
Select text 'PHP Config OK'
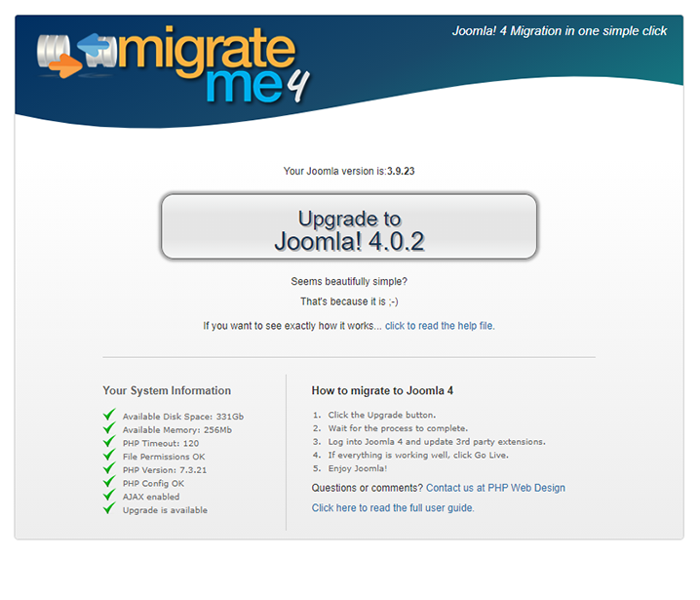(153, 483)
